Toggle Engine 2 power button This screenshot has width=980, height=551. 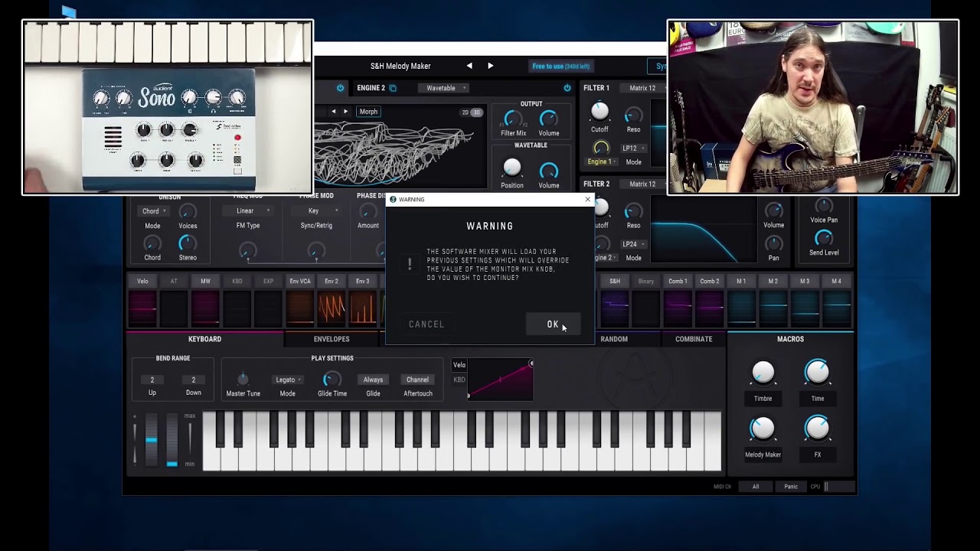tap(567, 88)
